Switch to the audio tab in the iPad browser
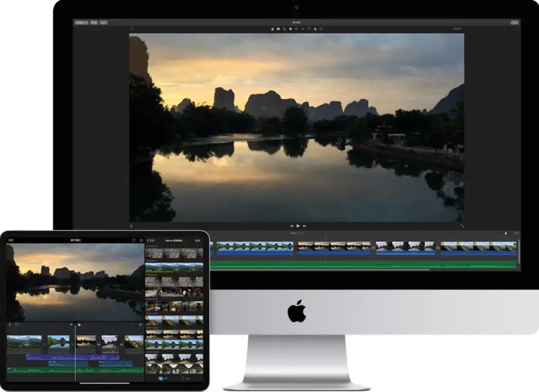This screenshot has height=392, width=539. pyautogui.click(x=185, y=378)
